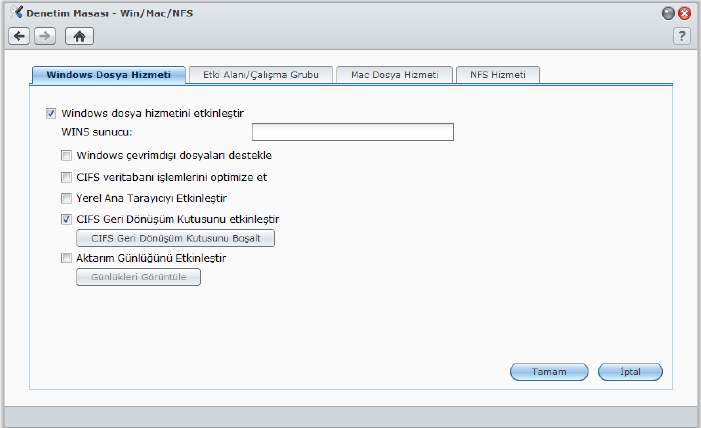This screenshot has height=428, width=701.
Task: Check Aktarım Günlüğünü Etkinleştir
Action: click(67, 258)
